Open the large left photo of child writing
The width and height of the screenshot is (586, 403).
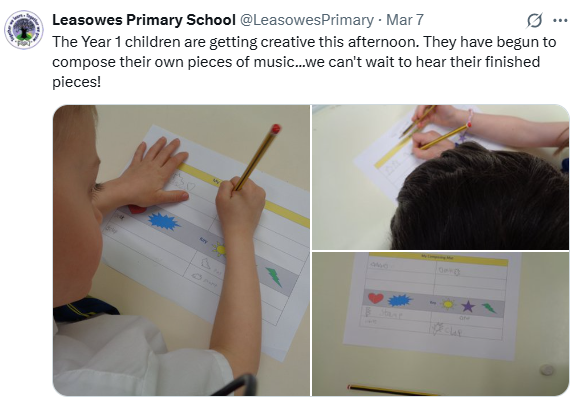pyautogui.click(x=181, y=250)
